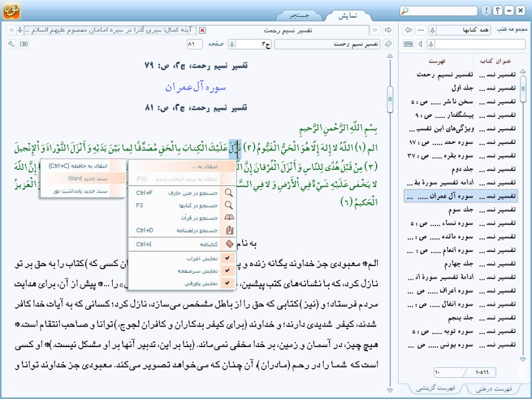532x399 pixels.
Task: Open dropdown arrow of the index filter field
Action: click(431, 44)
